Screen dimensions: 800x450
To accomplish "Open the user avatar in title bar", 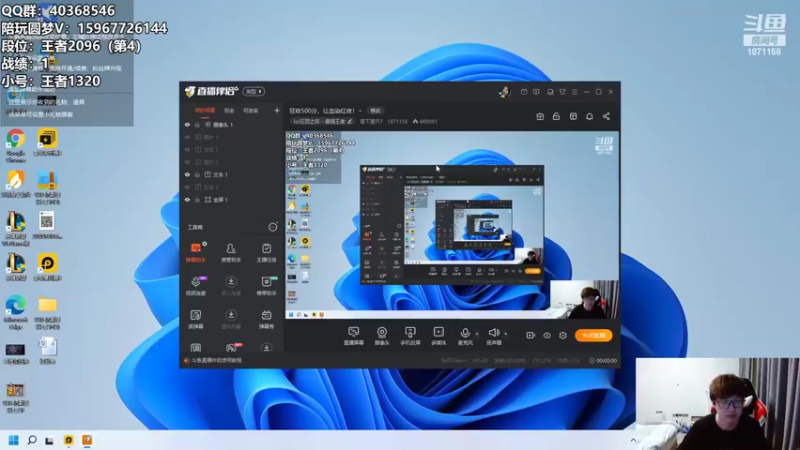I will (x=505, y=92).
